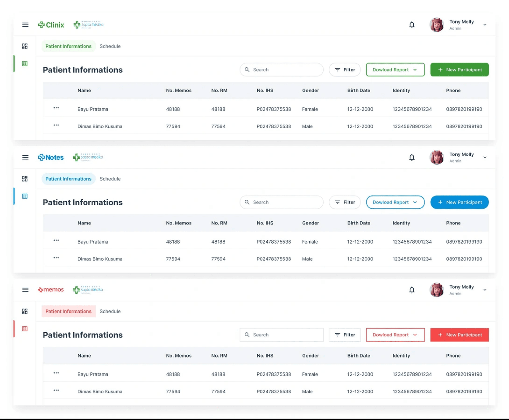This screenshot has height=420, width=509.
Task: Expand green Dowload Report dropdown
Action: 395,70
